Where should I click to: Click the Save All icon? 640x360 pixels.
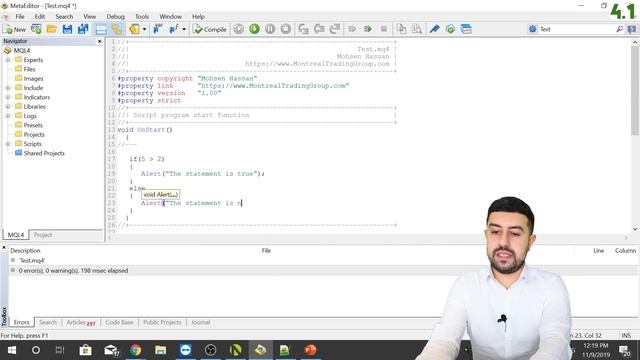(83, 29)
